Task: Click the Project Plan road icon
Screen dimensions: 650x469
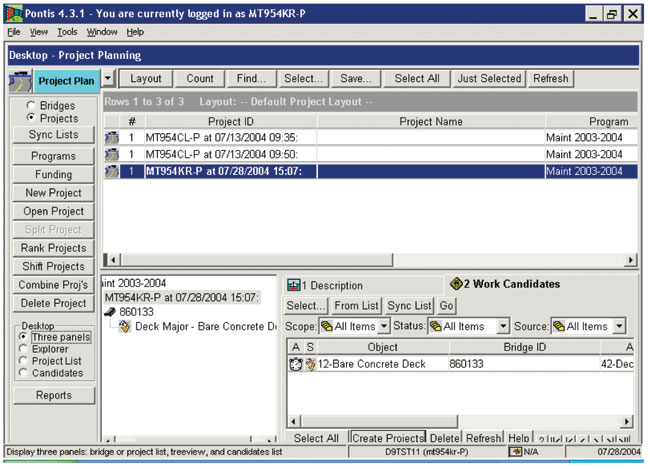Action: point(22,80)
